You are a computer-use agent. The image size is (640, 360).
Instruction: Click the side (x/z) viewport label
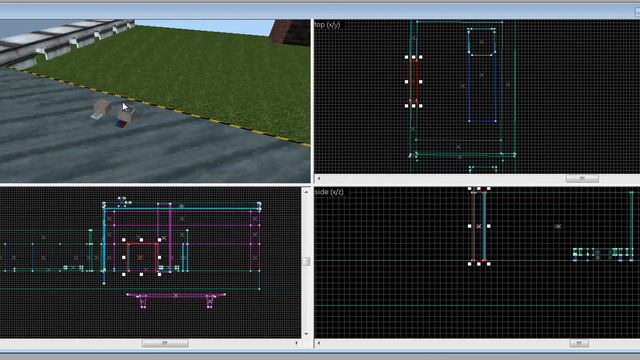tap(329, 192)
